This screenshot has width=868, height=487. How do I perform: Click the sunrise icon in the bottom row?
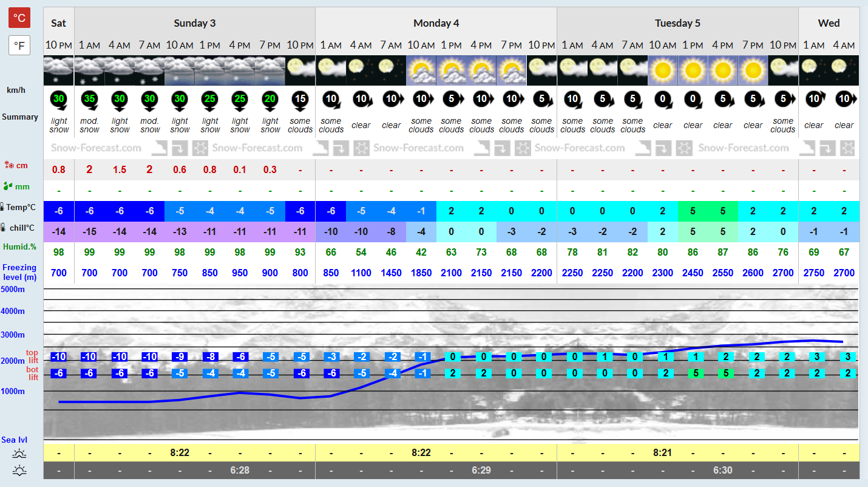(x=19, y=453)
